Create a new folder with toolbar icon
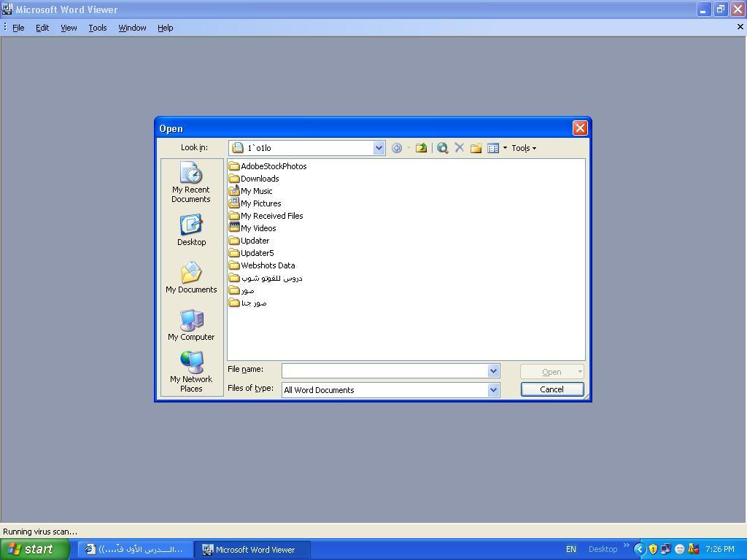Image resolution: width=747 pixels, height=560 pixels. (x=476, y=148)
